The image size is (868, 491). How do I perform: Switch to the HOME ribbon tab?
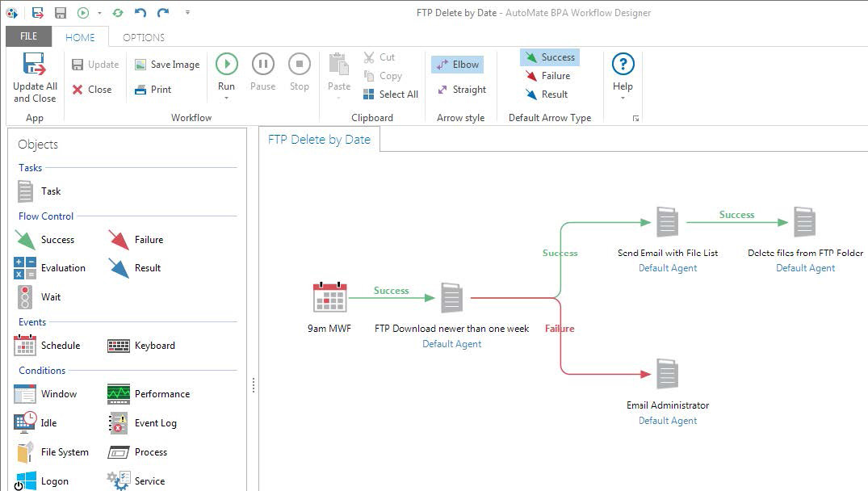[80, 37]
